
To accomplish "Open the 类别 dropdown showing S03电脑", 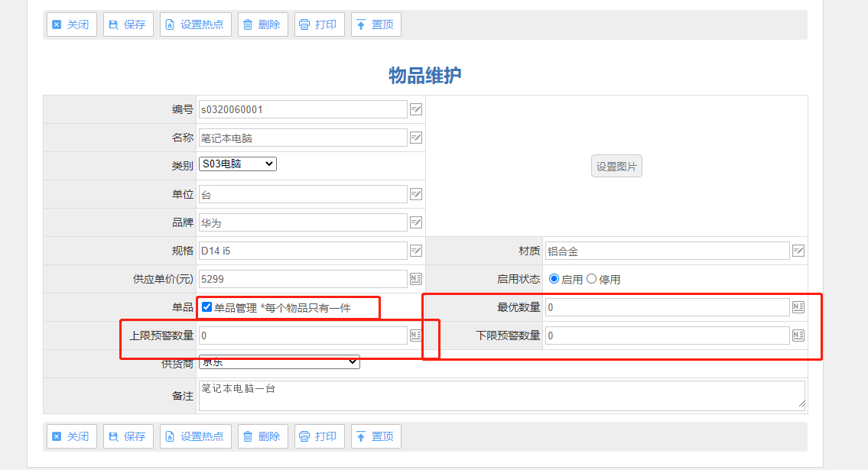I will click(238, 164).
